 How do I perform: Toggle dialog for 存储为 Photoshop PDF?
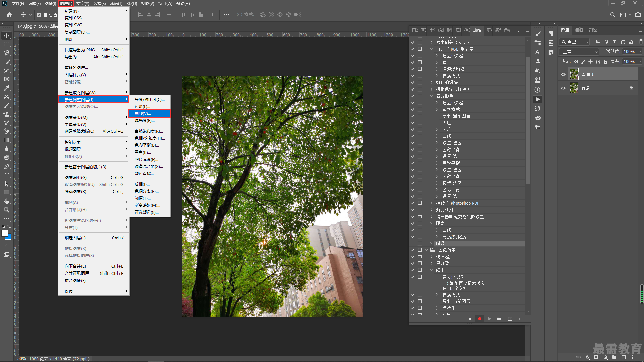420,203
